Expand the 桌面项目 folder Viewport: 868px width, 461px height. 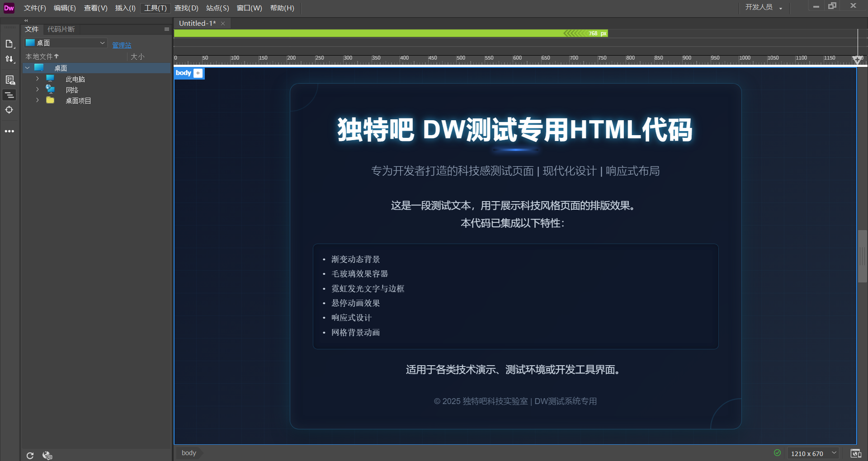(38, 100)
